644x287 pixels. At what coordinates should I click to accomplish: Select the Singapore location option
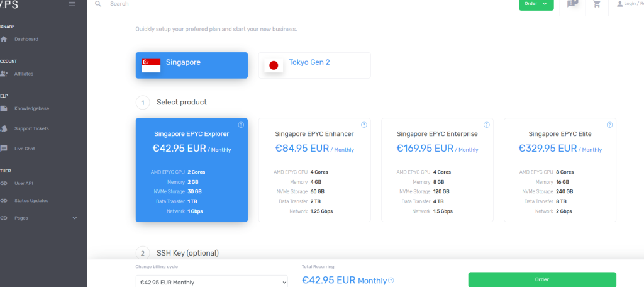tap(191, 65)
